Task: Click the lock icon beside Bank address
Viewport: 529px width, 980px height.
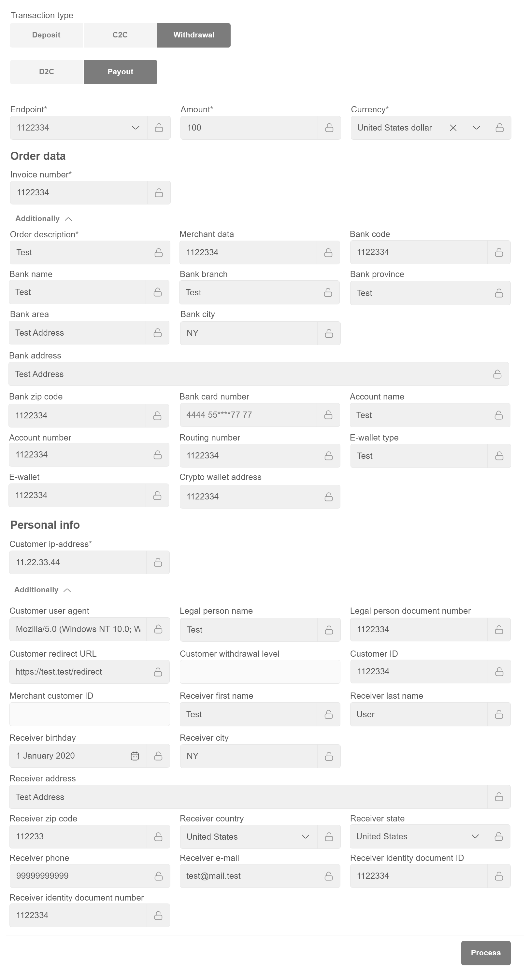Action: [x=497, y=374]
